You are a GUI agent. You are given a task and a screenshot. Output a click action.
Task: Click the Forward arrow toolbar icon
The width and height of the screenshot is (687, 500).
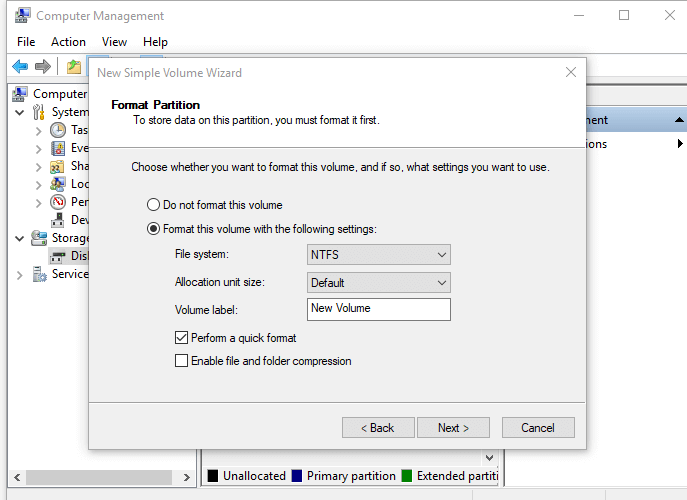coord(43,66)
